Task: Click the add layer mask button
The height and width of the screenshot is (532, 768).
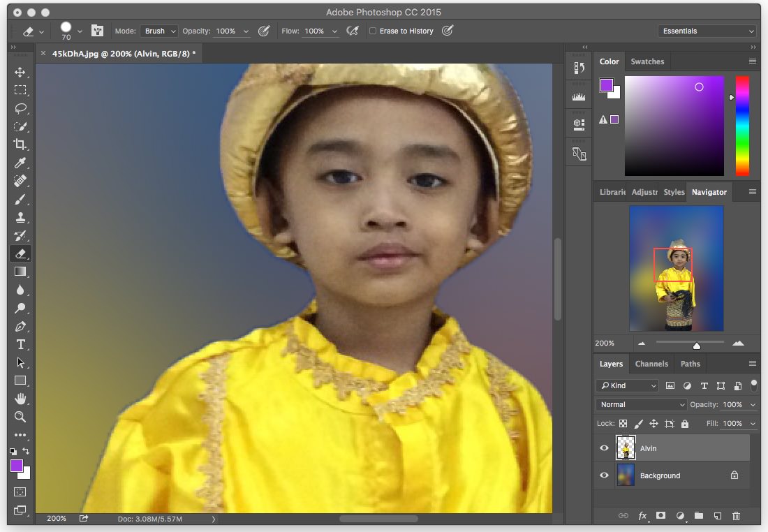Action: [x=660, y=516]
